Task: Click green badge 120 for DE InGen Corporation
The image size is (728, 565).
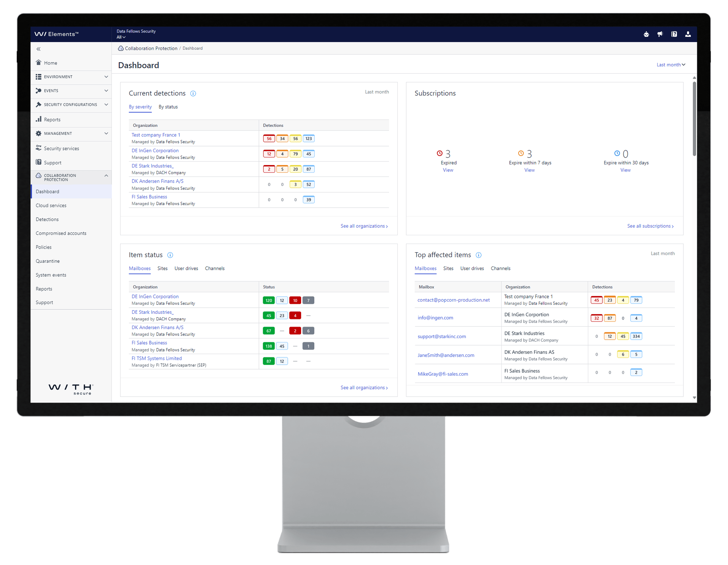Action: pos(269,301)
